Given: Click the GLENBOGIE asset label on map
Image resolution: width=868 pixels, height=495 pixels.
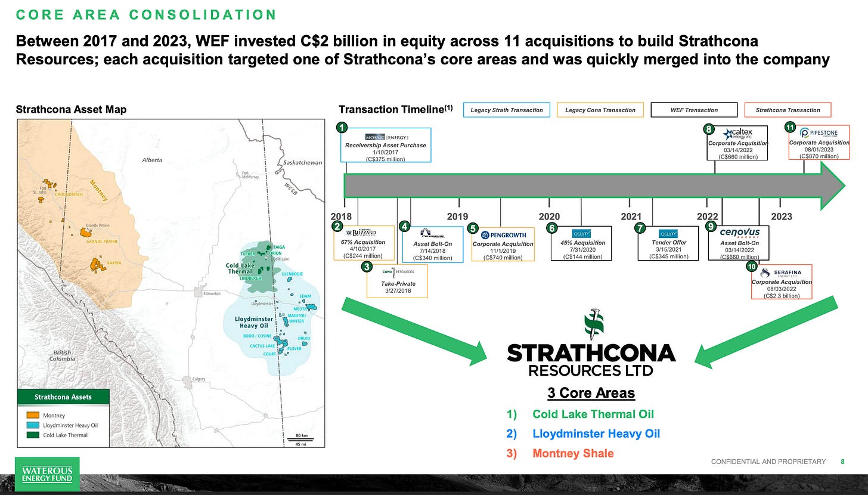Looking at the screenshot, I should point(292,274).
